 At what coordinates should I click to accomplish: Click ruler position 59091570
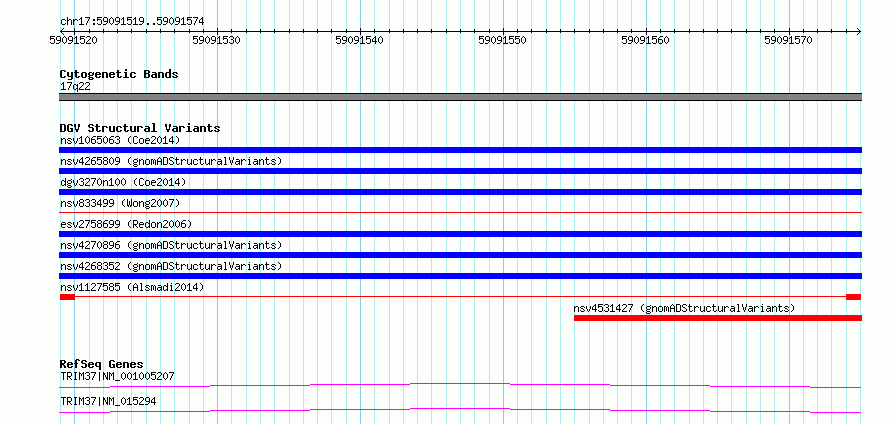[x=788, y=40]
